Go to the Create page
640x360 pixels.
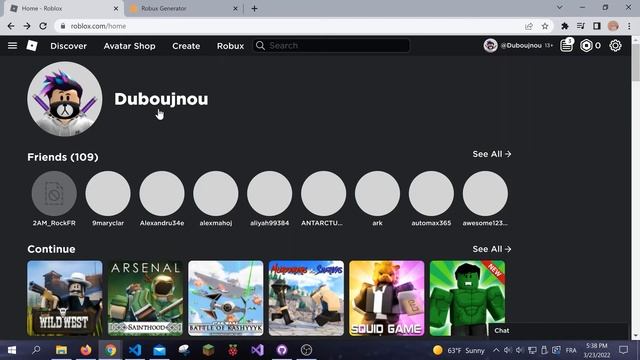[186, 46]
